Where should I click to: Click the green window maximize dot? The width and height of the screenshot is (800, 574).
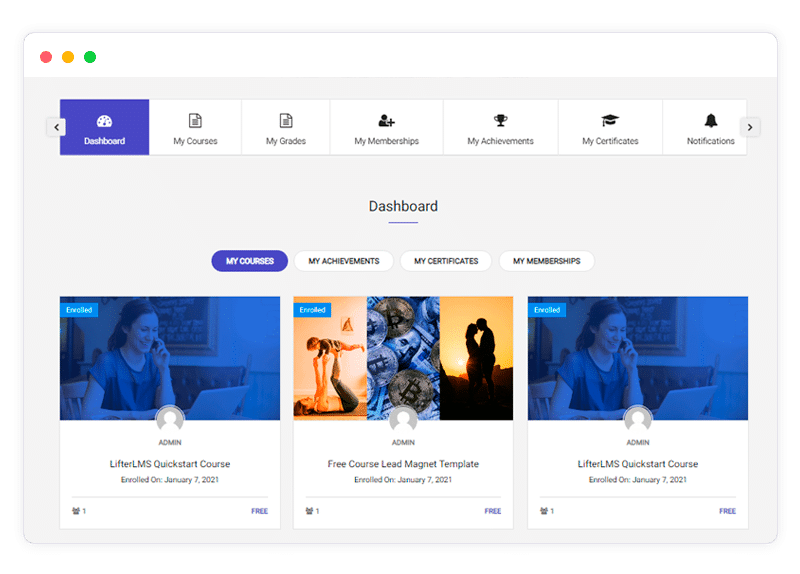[90, 57]
